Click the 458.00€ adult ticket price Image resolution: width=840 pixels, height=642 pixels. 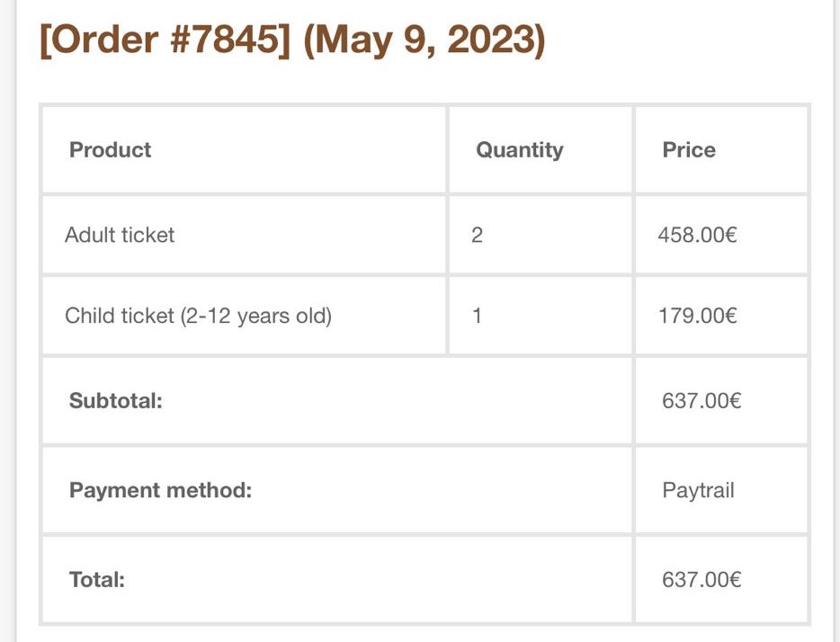pos(698,235)
